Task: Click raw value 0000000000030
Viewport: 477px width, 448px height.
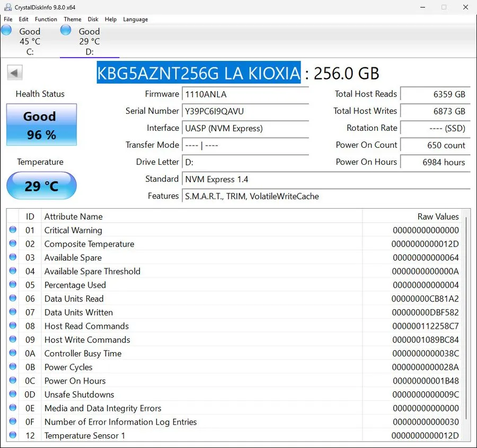Action: [426, 422]
